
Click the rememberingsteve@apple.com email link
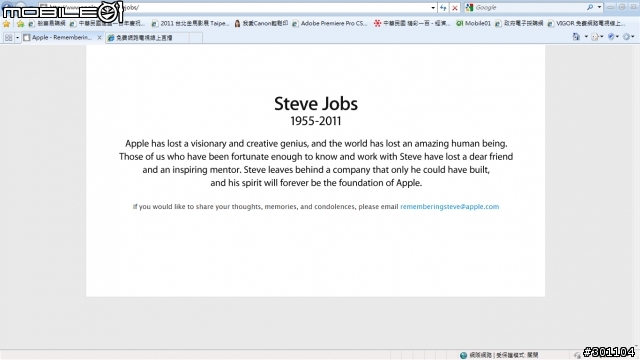coord(449,207)
